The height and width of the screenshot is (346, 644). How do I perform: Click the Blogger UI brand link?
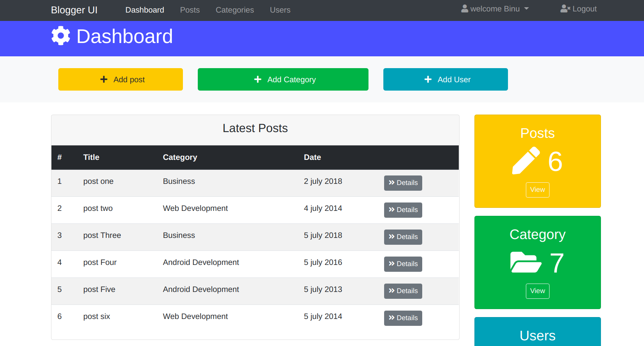74,10
